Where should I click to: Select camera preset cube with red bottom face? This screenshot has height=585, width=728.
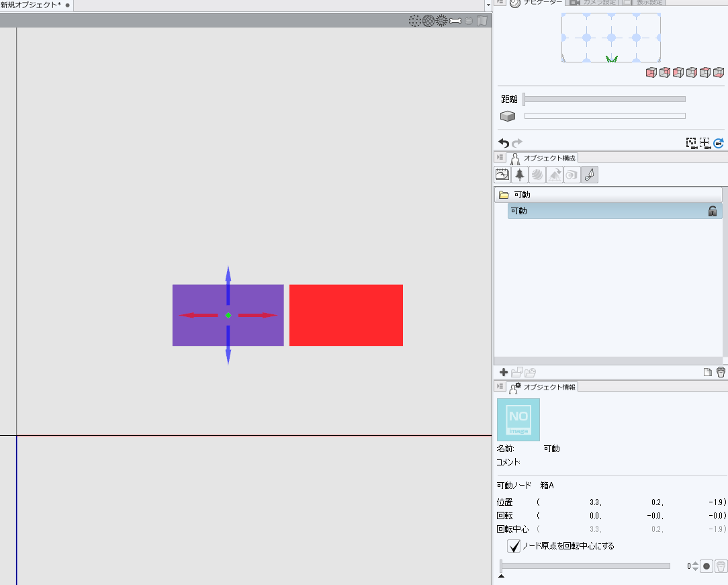(719, 73)
